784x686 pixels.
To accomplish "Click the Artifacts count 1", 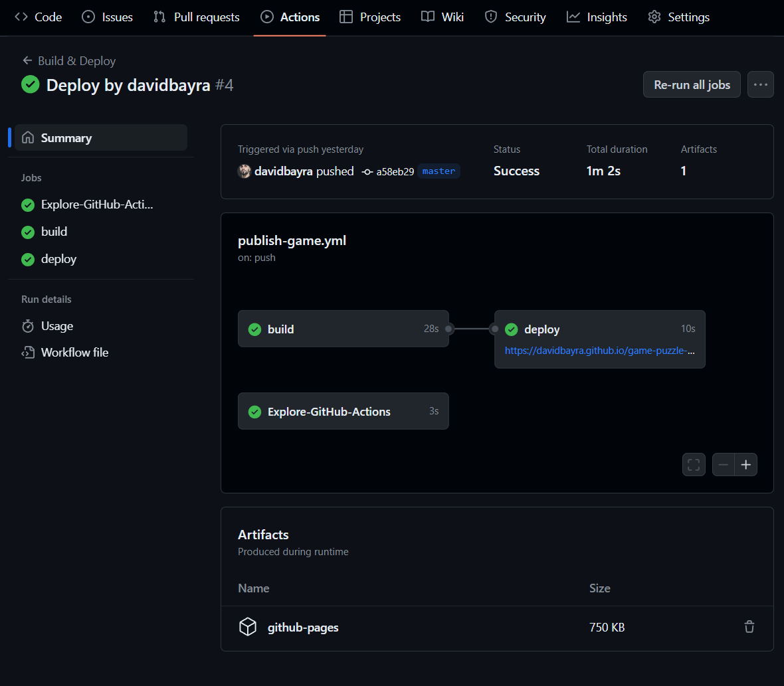I will point(683,171).
